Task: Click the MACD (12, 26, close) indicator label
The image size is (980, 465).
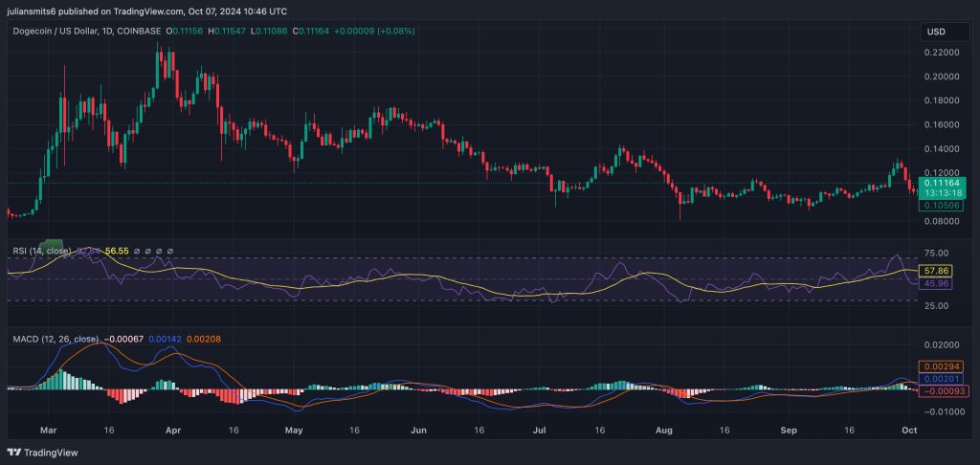Action: [56, 339]
